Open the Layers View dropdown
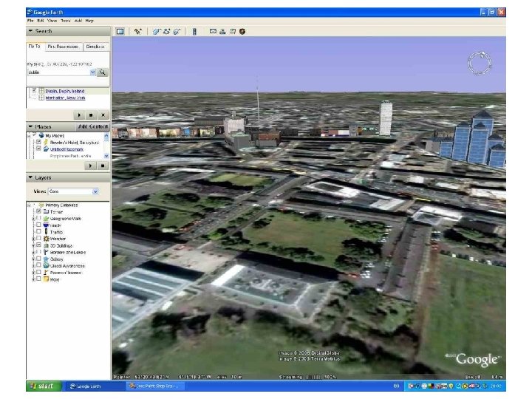This screenshot has height=399, width=532. [95, 191]
